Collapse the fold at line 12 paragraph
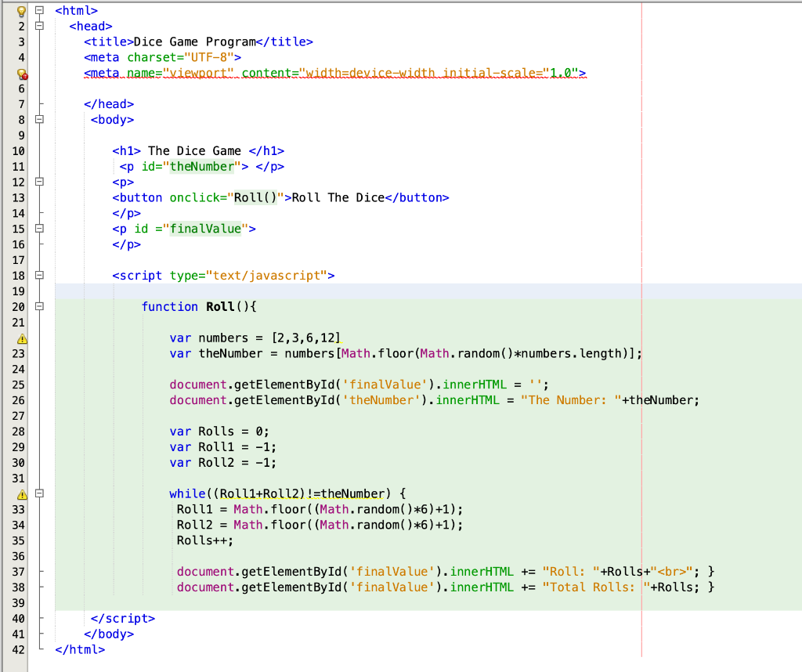The height and width of the screenshot is (672, 802). (x=39, y=182)
